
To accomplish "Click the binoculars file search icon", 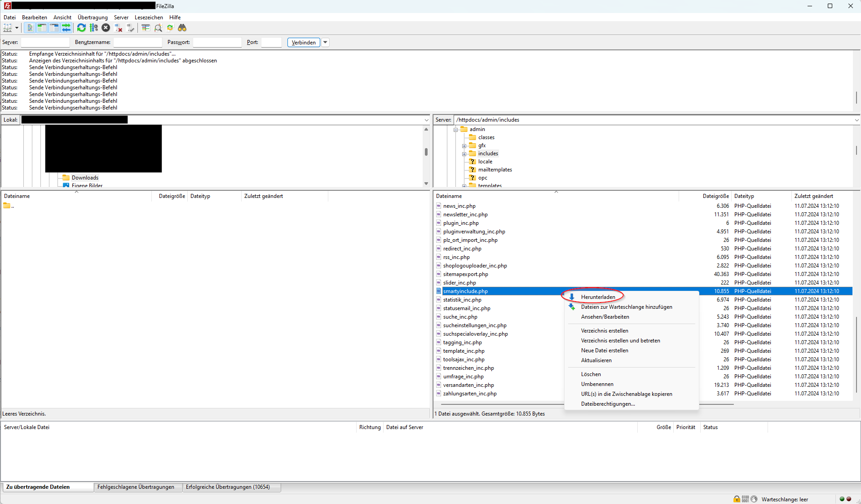I will tap(182, 28).
